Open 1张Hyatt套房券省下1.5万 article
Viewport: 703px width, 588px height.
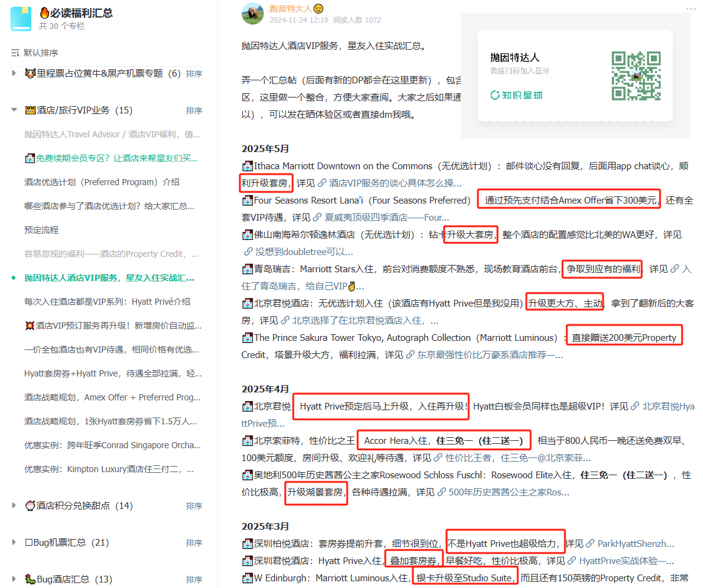point(111,421)
